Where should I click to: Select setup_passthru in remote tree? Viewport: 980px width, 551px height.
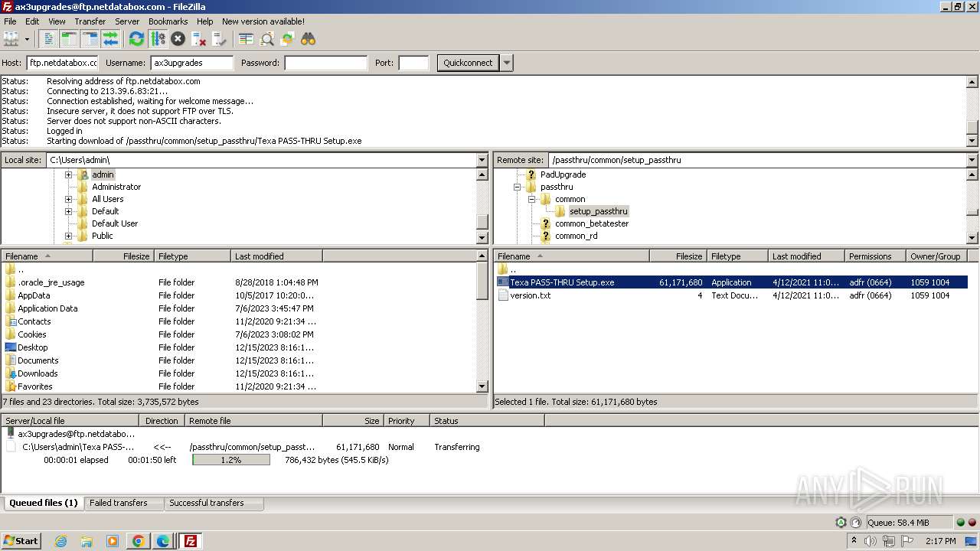[598, 211]
